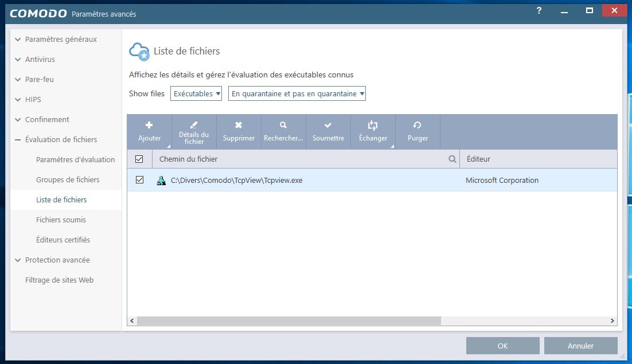632x364 pixels.
Task: Select Liste de fichiers in sidebar
Action: tap(61, 199)
